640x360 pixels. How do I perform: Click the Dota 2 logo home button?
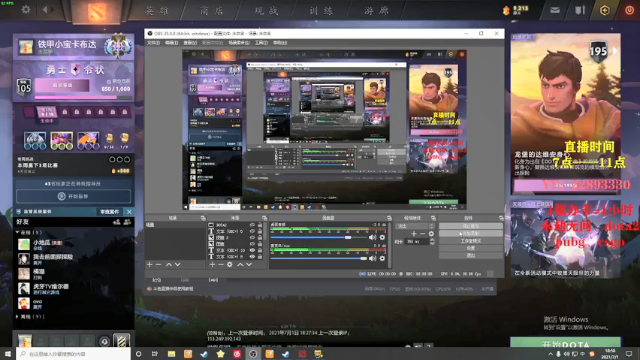click(97, 11)
